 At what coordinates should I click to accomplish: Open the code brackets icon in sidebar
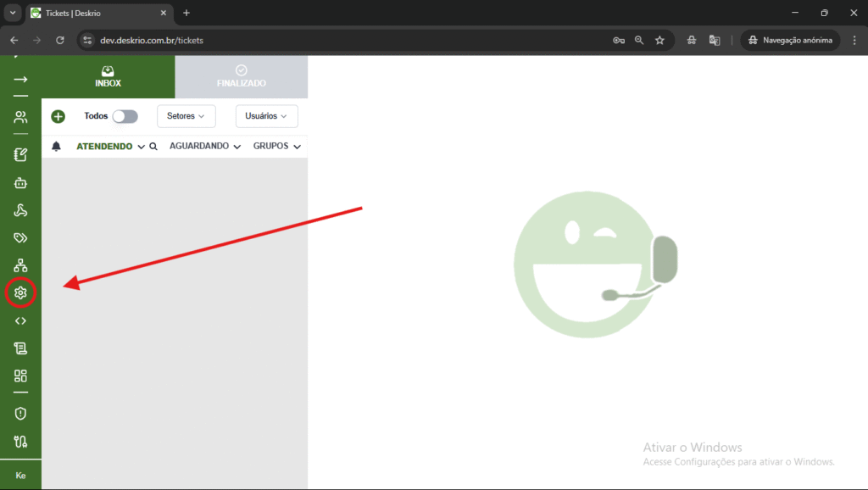coord(20,321)
